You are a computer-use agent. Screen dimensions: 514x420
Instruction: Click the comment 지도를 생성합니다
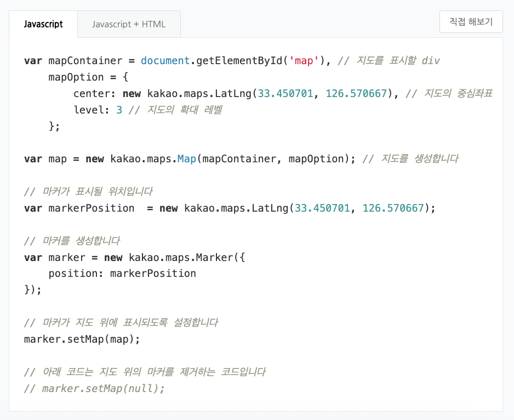[410, 159]
